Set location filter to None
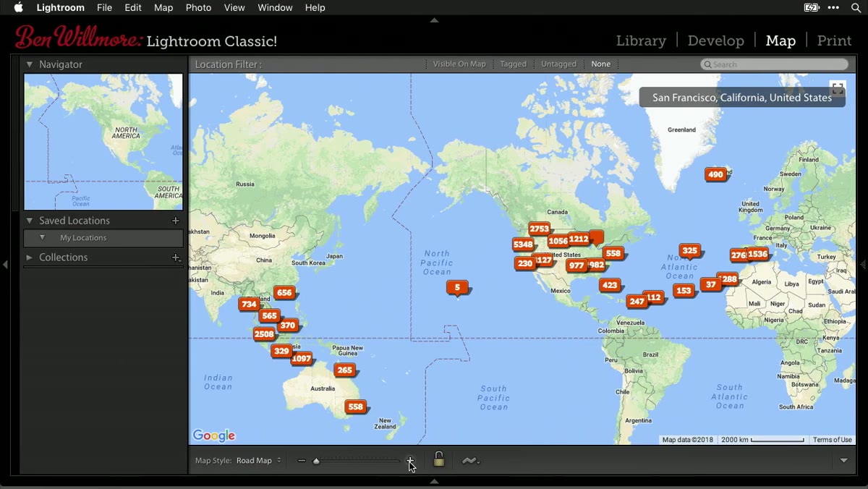This screenshot has height=489, width=868. pos(600,64)
